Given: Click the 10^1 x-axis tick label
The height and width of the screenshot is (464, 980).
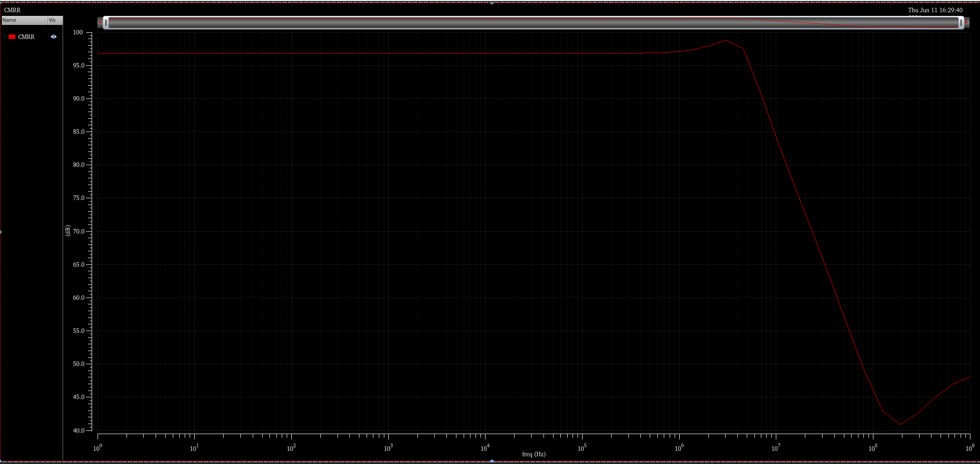Looking at the screenshot, I should pyautogui.click(x=194, y=448).
